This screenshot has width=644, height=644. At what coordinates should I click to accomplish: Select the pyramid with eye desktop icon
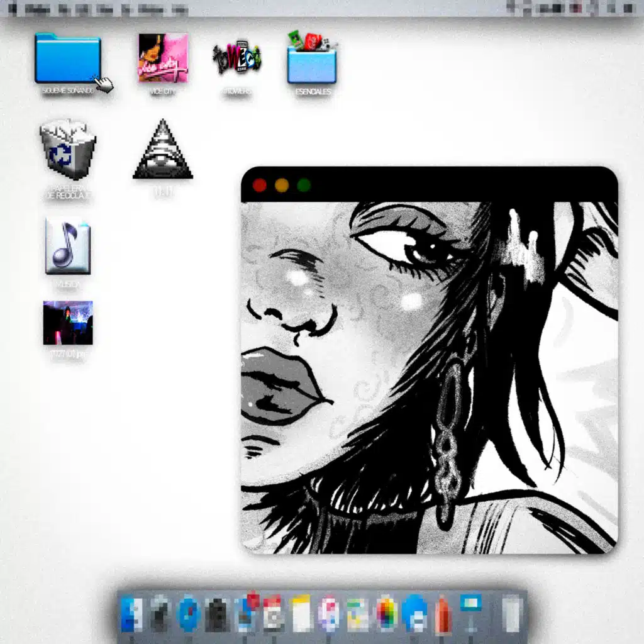point(163,148)
